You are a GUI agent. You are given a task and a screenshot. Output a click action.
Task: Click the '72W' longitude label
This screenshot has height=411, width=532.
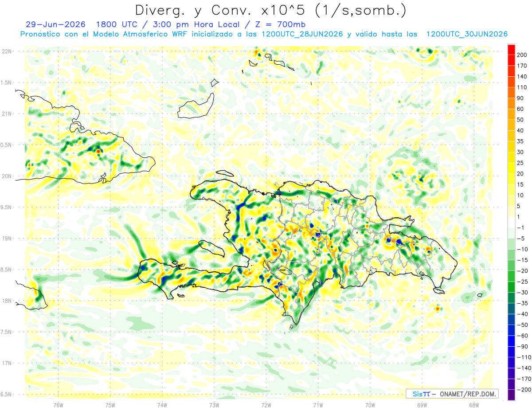pos(266,405)
